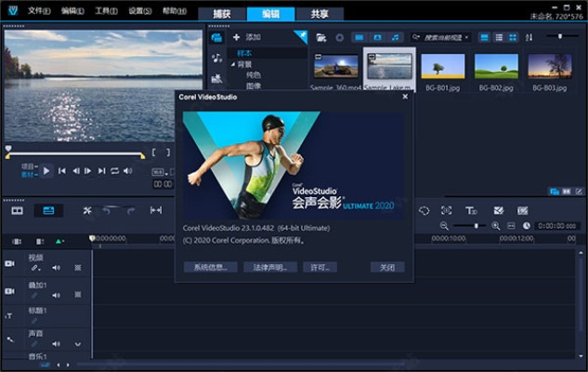Toggle repeat playback in preview controls
588x372 pixels.
114,171
